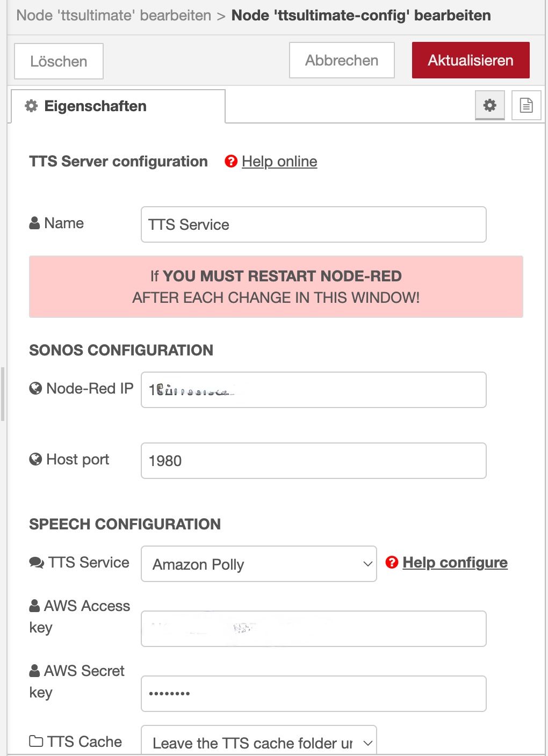Screen dimensions: 548x756
Task: Click the Löschen button
Action: 59,61
